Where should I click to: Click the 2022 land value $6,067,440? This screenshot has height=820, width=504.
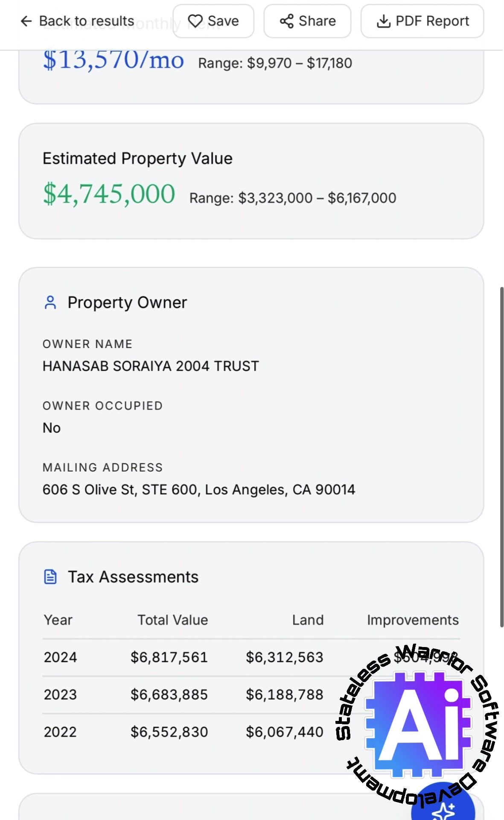tap(284, 732)
